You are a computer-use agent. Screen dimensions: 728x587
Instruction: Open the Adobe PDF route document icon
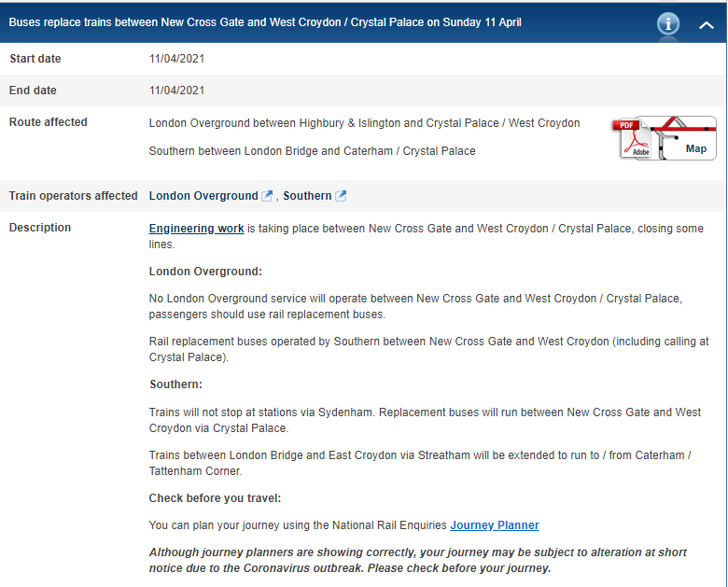coord(635,139)
